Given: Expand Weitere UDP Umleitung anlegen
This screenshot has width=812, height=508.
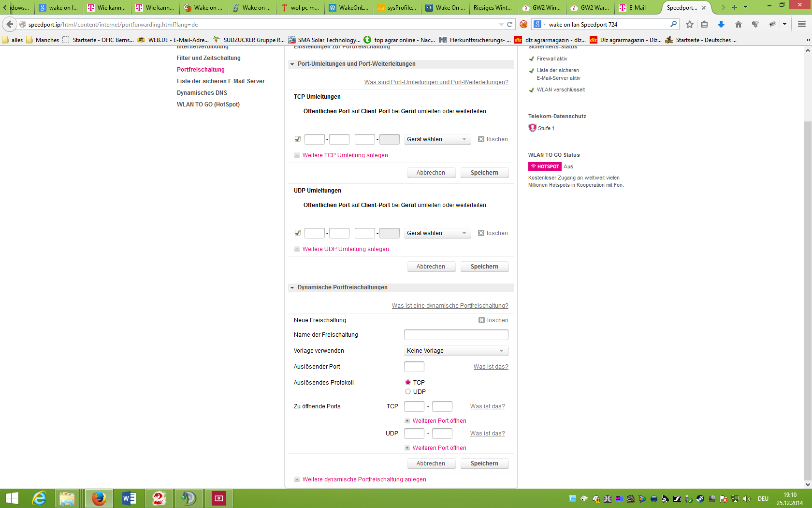Looking at the screenshot, I should tap(346, 249).
